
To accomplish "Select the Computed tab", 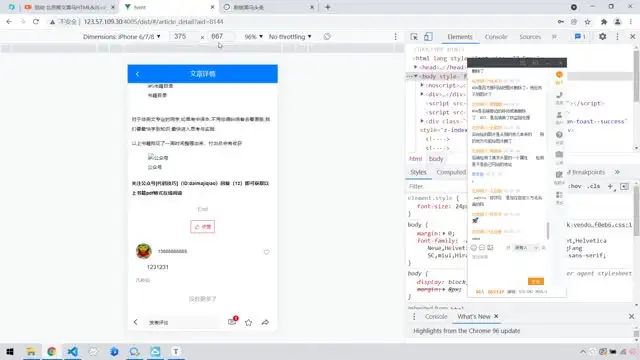I will [x=451, y=172].
